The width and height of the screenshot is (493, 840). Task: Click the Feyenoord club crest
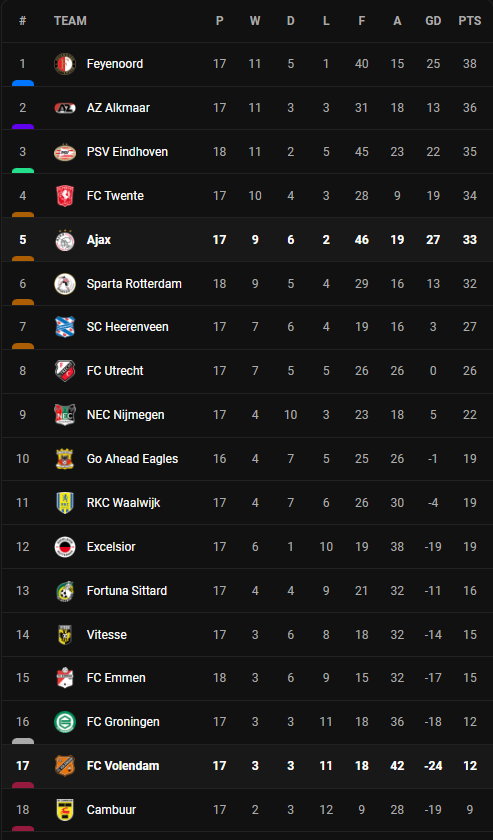(65, 64)
